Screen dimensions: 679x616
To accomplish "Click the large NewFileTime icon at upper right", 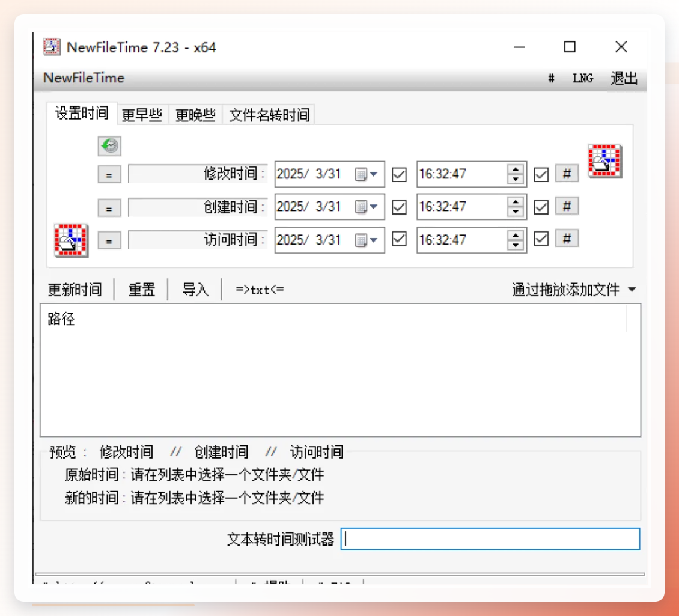I will pyautogui.click(x=604, y=160).
